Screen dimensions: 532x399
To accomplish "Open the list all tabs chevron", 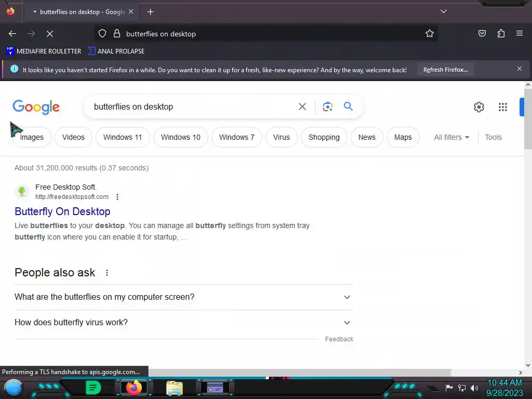I will pyautogui.click(x=444, y=11).
